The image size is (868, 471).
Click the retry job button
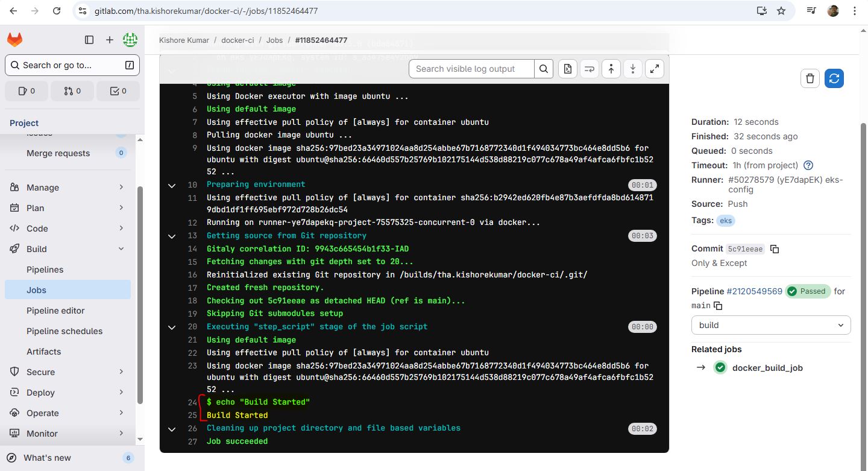[x=834, y=78]
